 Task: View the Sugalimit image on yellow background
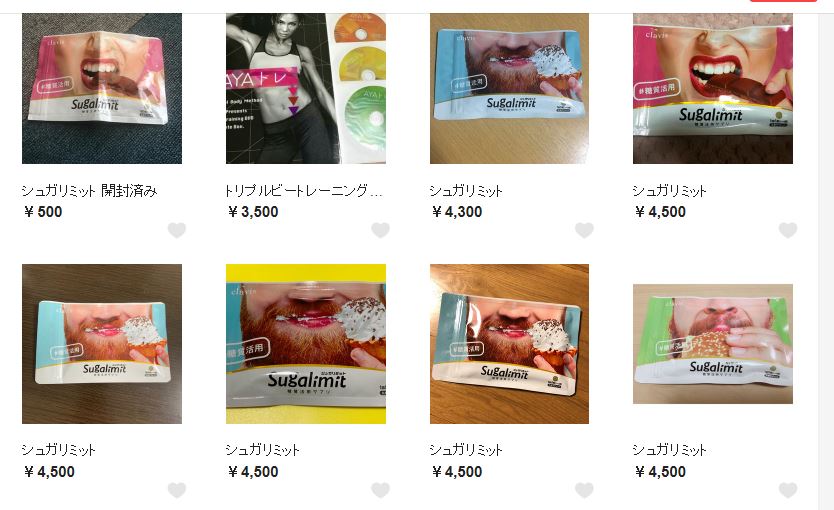306,344
